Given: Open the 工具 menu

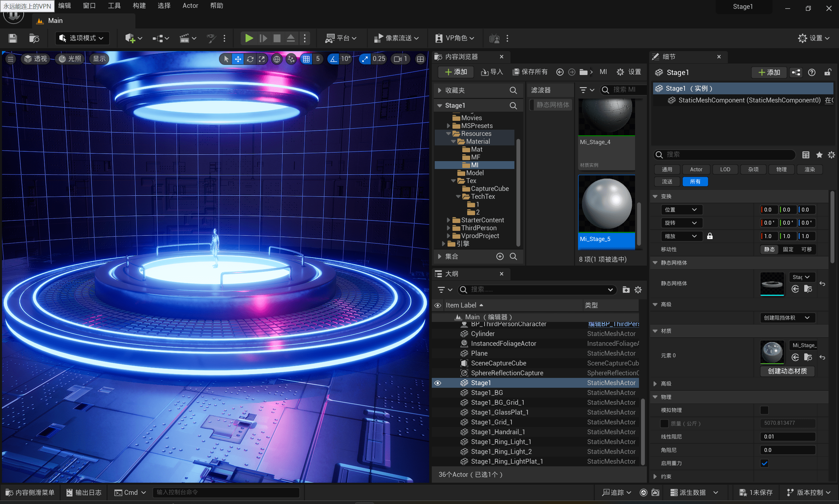Looking at the screenshot, I should click(x=114, y=6).
